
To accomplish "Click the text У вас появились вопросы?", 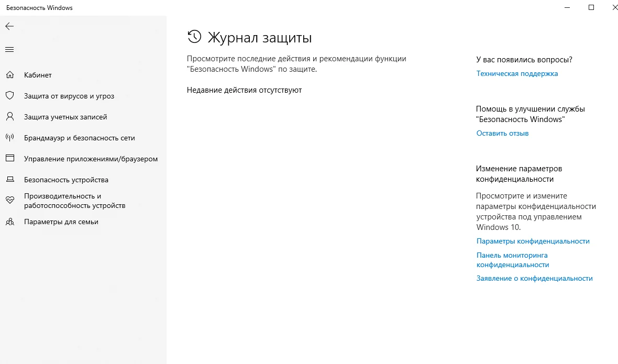I will pyautogui.click(x=524, y=60).
